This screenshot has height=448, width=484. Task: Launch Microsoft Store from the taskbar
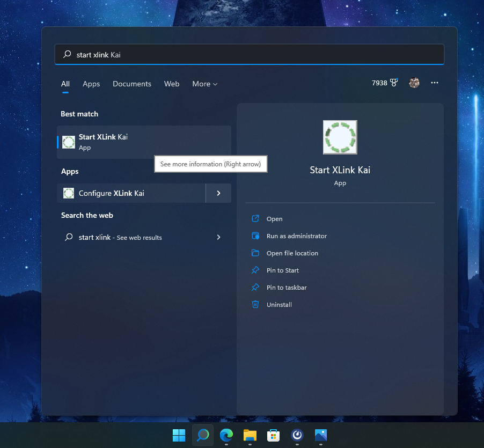[x=274, y=435]
